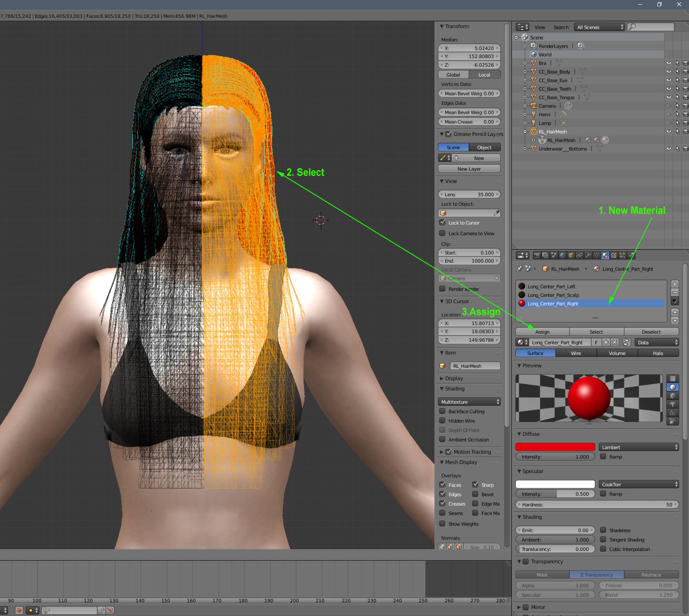Open the Particles properties tab
The height and width of the screenshot is (616, 689).
click(x=623, y=255)
